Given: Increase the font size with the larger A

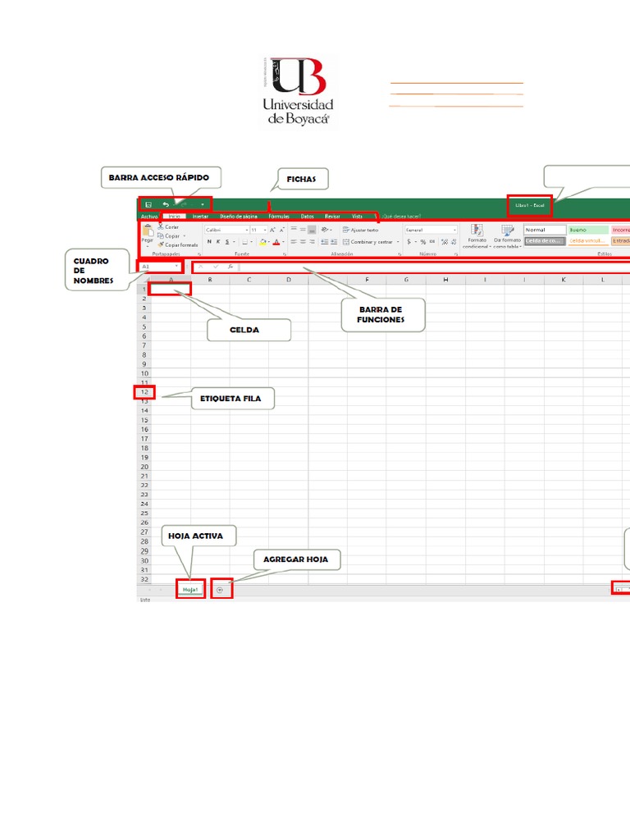Looking at the screenshot, I should (272, 230).
